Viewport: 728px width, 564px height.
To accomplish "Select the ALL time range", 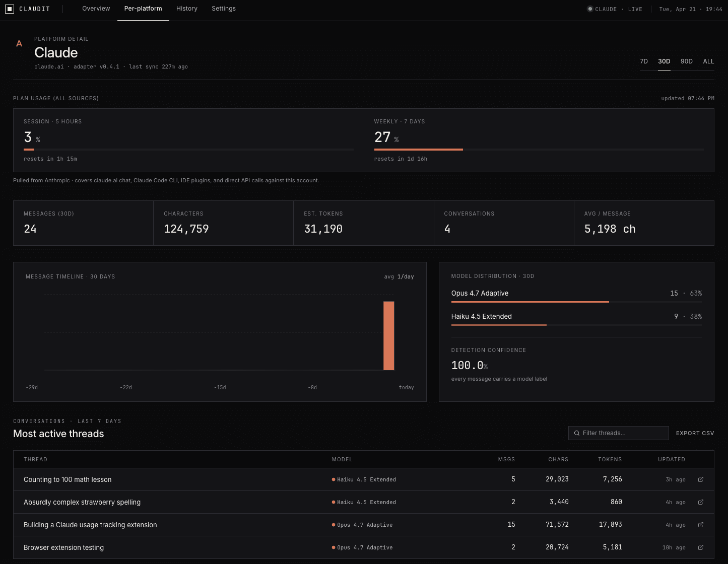I will point(708,61).
